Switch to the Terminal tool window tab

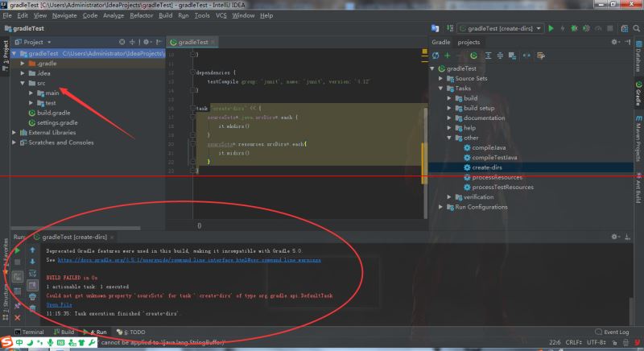tap(29, 332)
